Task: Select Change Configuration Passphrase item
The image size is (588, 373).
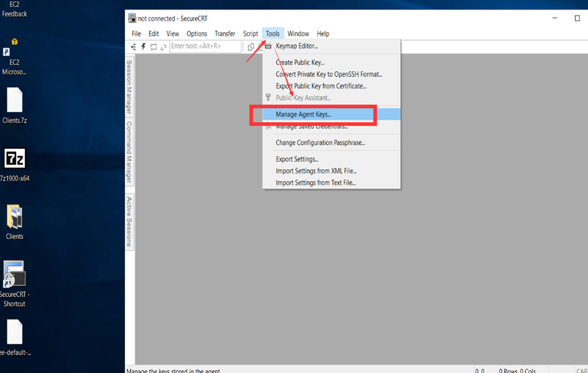Action: coord(320,143)
